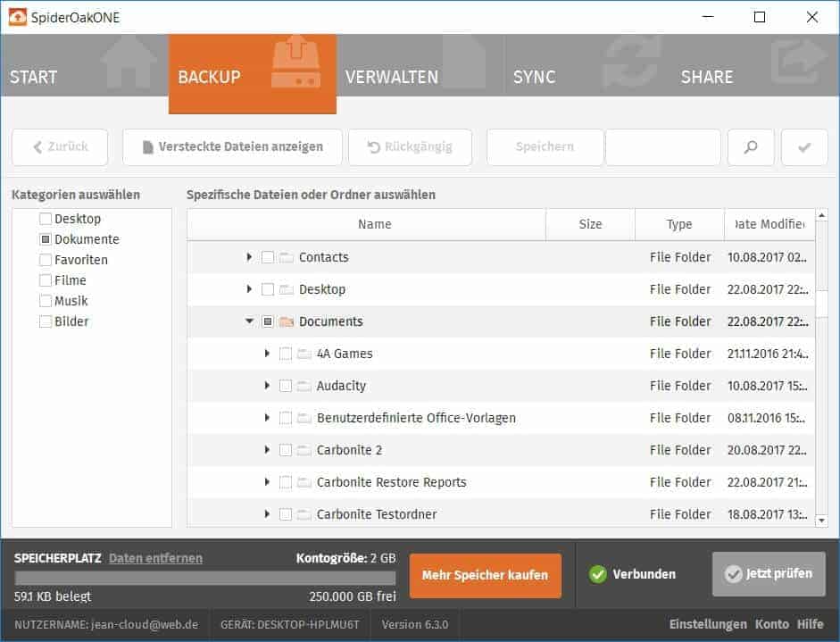This screenshot has height=642, width=840.
Task: Check the Contacts folder checkbox
Action: [267, 257]
